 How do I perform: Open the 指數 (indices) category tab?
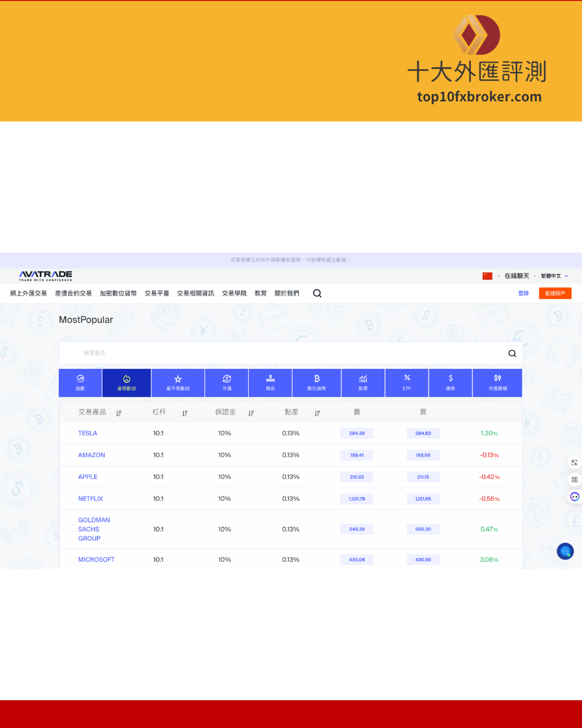(80, 382)
